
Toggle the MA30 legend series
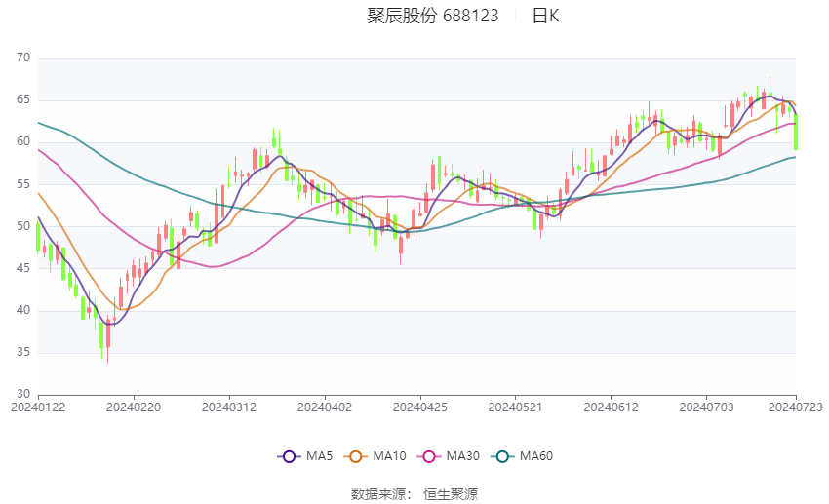point(449,456)
